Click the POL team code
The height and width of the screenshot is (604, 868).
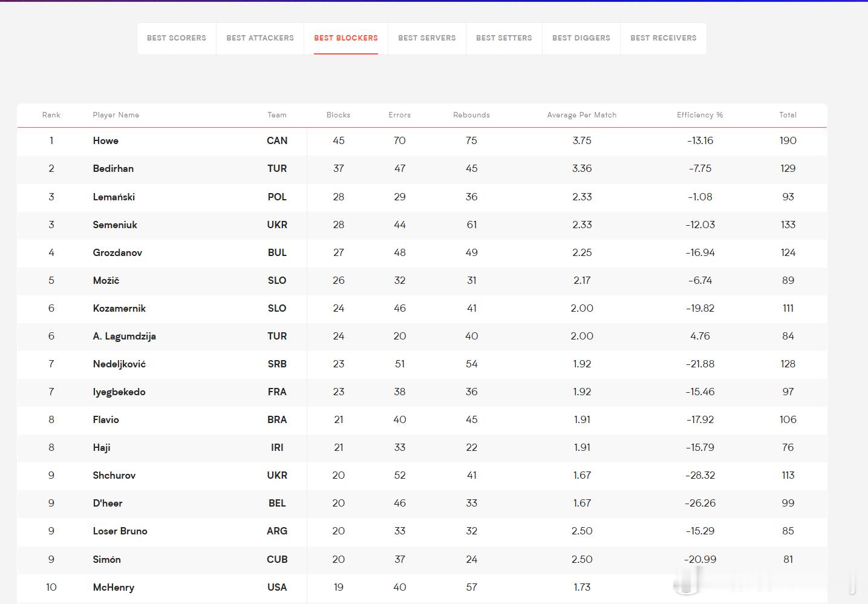click(277, 197)
